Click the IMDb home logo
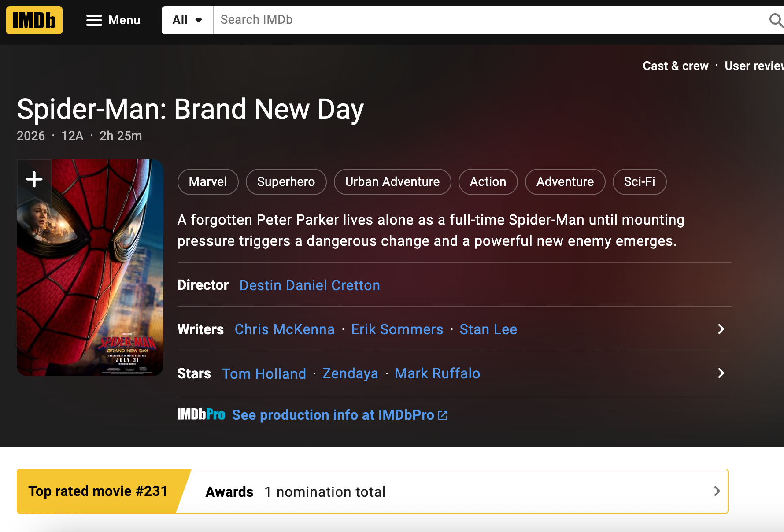The width and height of the screenshot is (784, 532). tap(34, 20)
